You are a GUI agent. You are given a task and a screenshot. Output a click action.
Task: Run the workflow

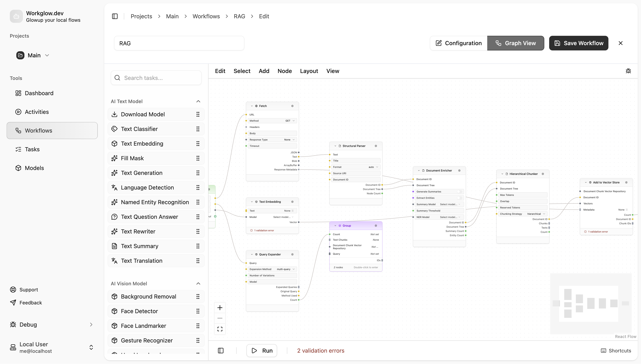coord(262,351)
